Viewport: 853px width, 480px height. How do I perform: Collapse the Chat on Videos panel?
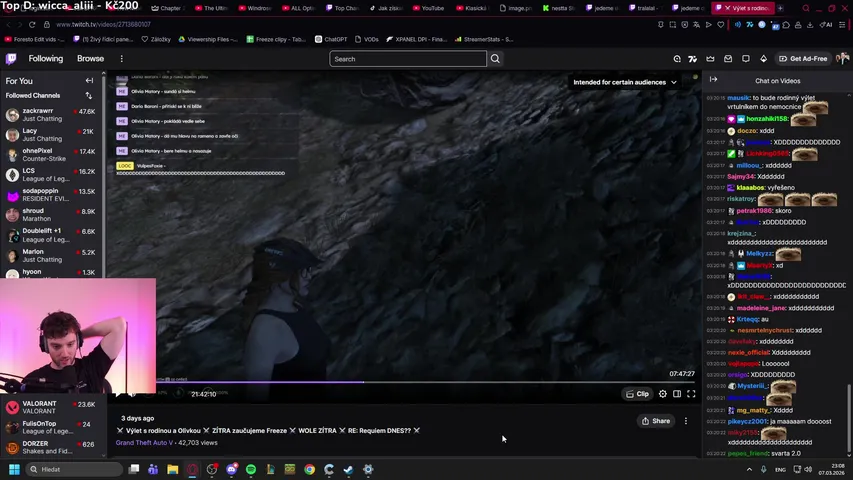point(713,79)
